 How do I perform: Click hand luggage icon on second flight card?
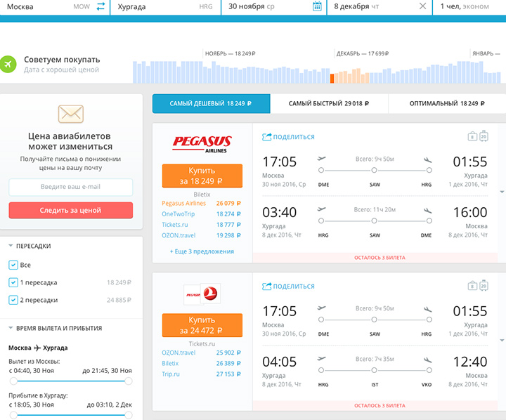[472, 286]
